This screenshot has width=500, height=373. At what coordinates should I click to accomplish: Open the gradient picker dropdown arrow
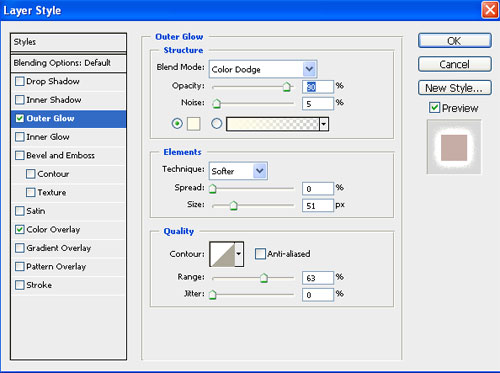323,124
